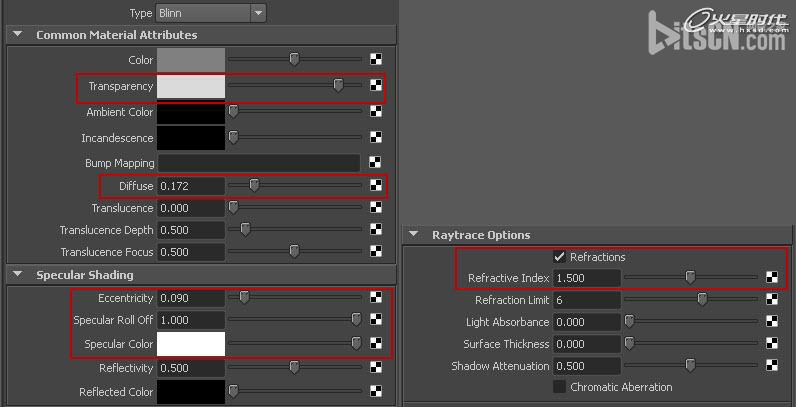
Task: Click the Refraction Limit map checker icon
Action: click(772, 299)
